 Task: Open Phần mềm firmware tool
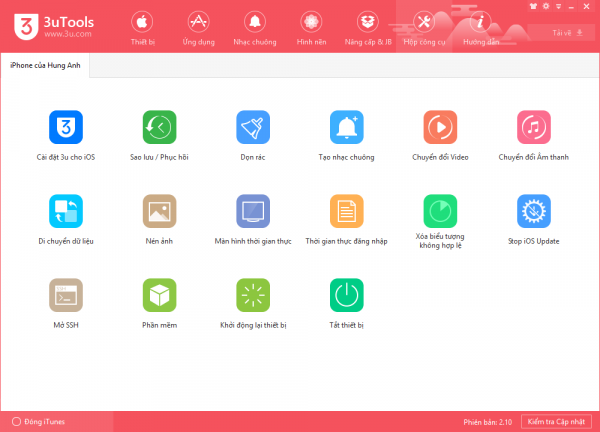[x=159, y=295]
